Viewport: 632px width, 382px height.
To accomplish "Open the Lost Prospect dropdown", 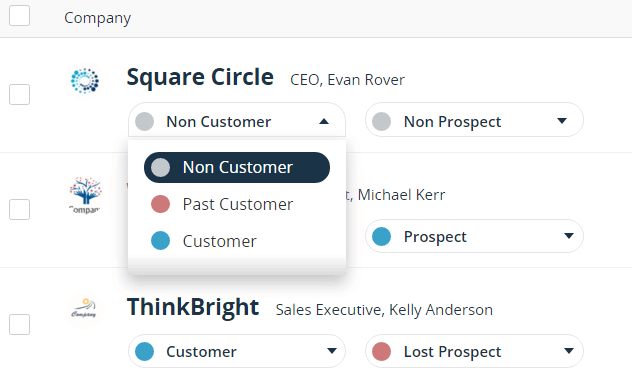I will click(x=474, y=351).
